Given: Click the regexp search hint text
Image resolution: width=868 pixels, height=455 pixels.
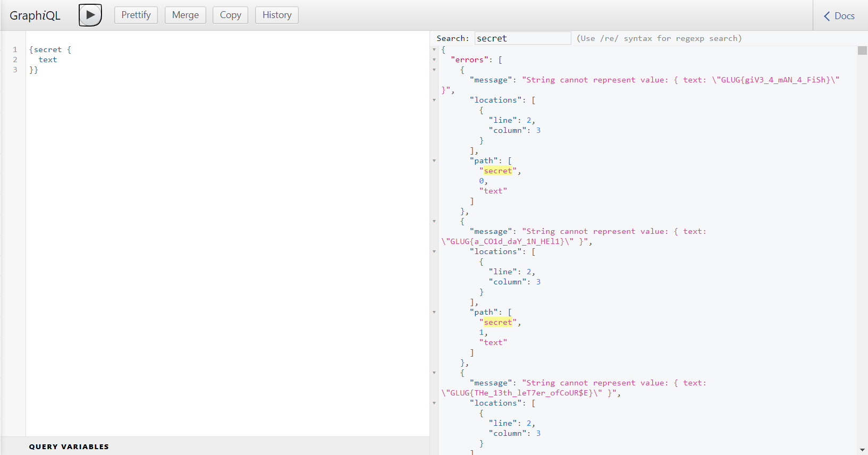Looking at the screenshot, I should pos(659,38).
